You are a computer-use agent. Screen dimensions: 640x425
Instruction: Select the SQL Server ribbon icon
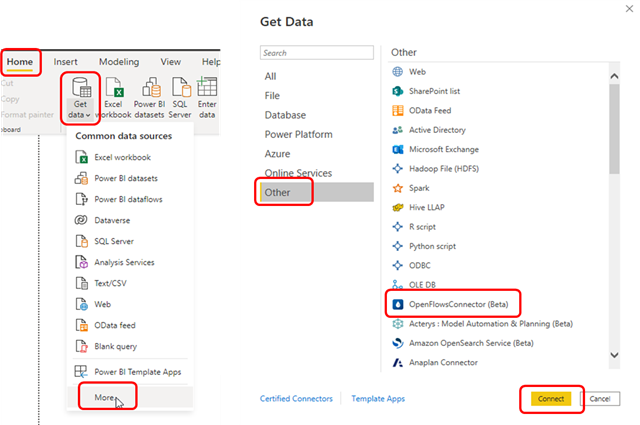pyautogui.click(x=181, y=90)
